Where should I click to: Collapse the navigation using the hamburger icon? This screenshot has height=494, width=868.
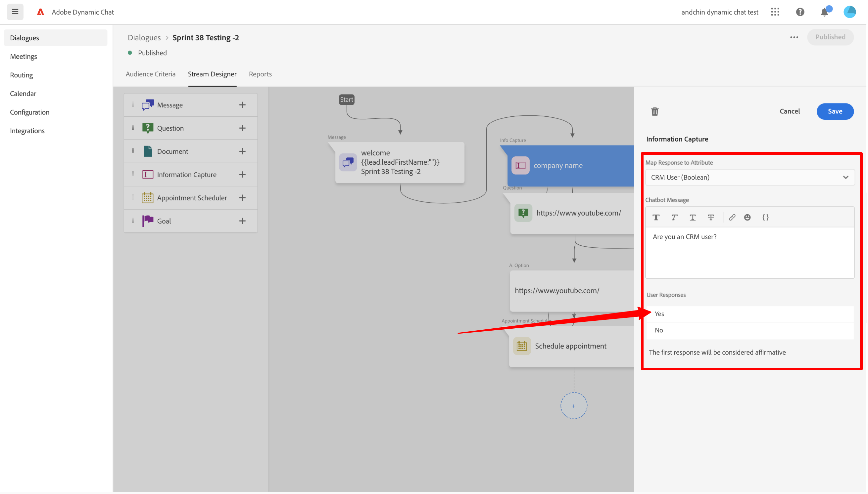[15, 12]
